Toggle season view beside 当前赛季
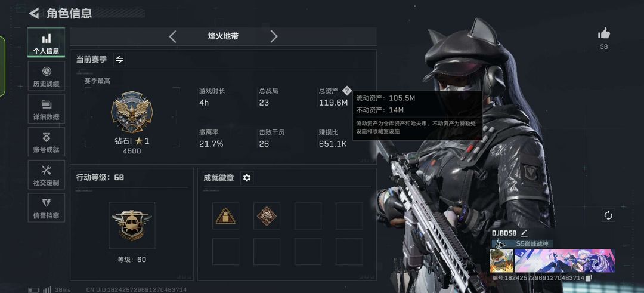Image resolution: width=644 pixels, height=293 pixels. [119, 60]
